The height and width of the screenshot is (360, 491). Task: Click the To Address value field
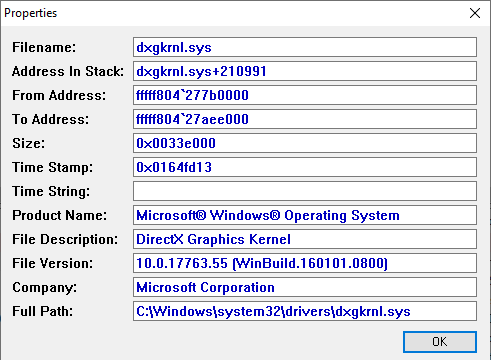coord(305,119)
